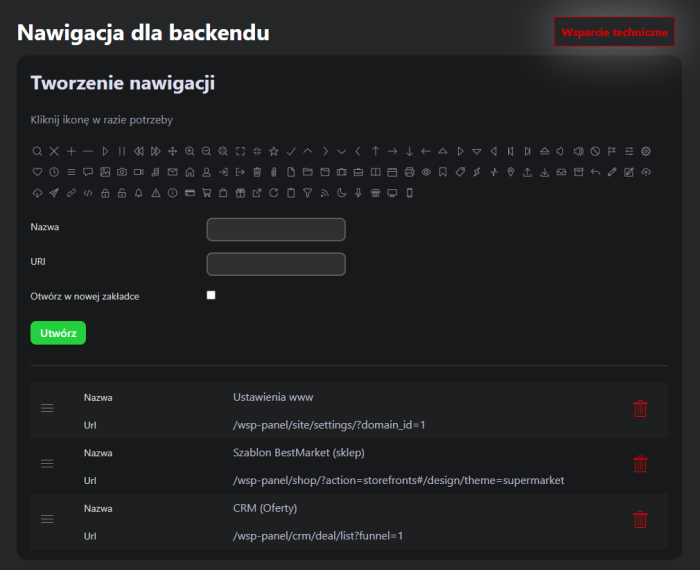Focus the Nazwa input field
This screenshot has height=570, width=700.
click(276, 229)
